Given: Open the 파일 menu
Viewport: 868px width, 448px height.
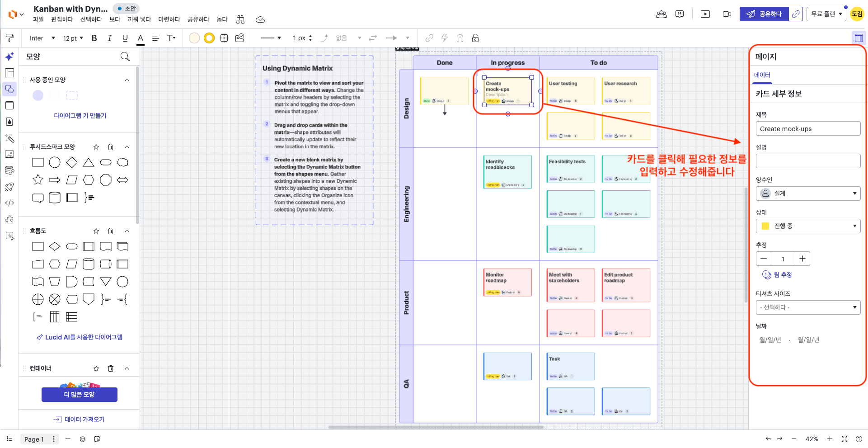Looking at the screenshot, I should pyautogui.click(x=38, y=19).
